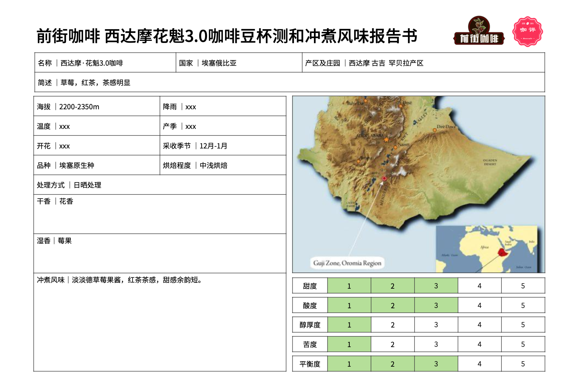Screen dimensions: 588x389
Task: Click the 产季 xxx cell
Action: pyautogui.click(x=223, y=126)
